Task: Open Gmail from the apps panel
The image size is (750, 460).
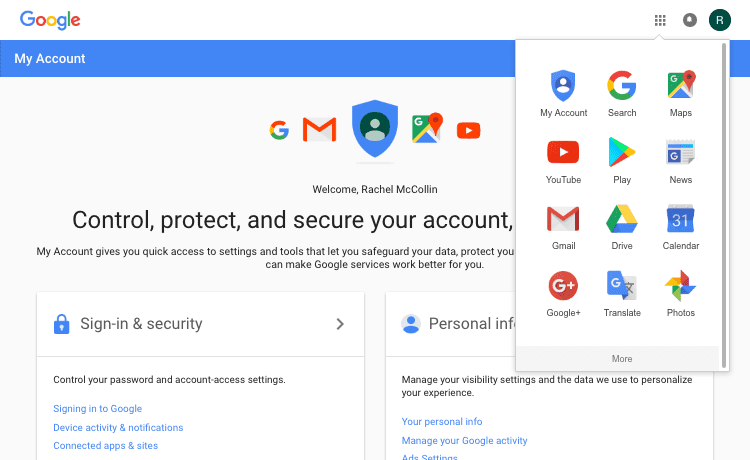Action: click(563, 228)
